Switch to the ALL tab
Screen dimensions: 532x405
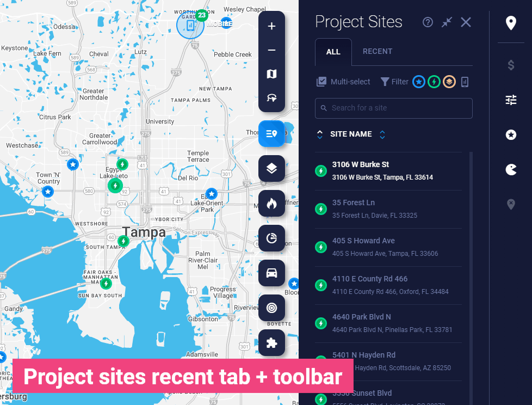333,52
